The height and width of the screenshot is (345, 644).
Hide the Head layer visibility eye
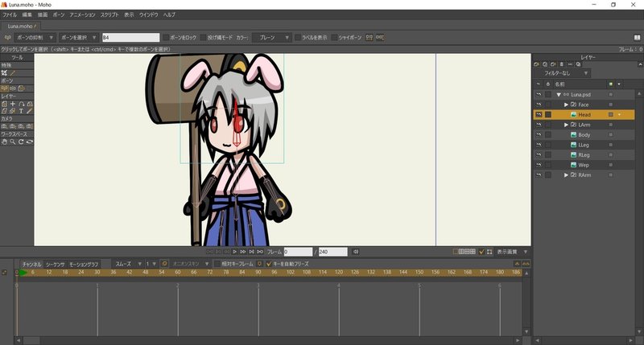[539, 114]
